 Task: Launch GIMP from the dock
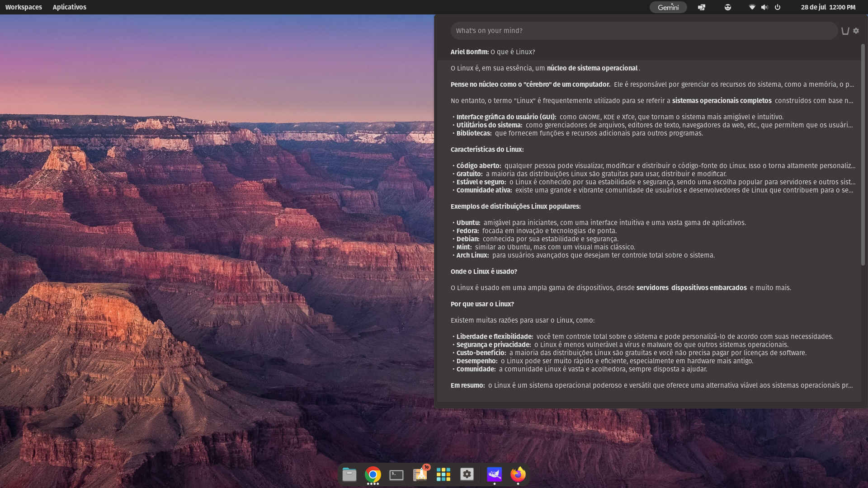point(494,474)
